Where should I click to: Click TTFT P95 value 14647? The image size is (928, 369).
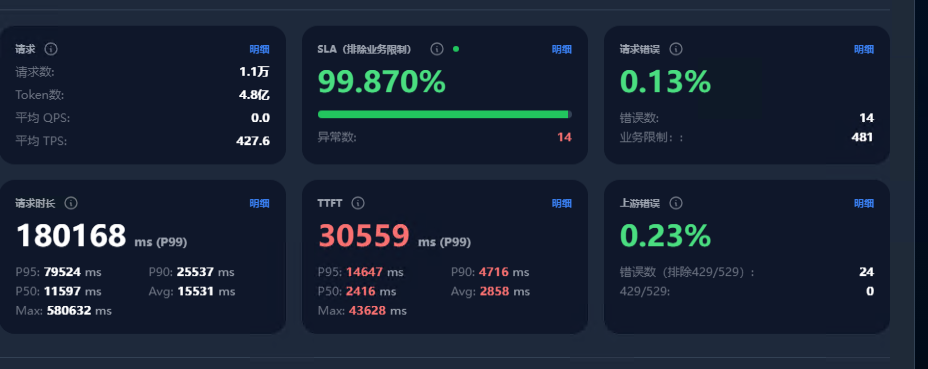365,272
